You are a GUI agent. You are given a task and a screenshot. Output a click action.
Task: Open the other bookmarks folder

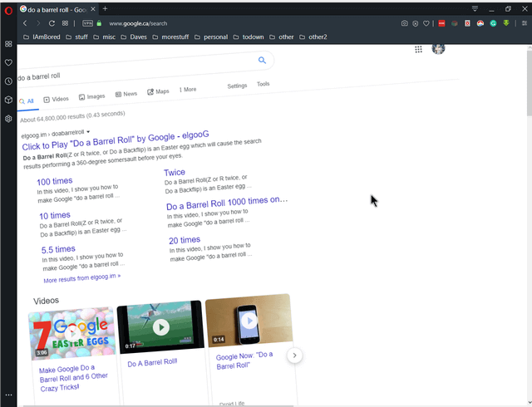282,37
